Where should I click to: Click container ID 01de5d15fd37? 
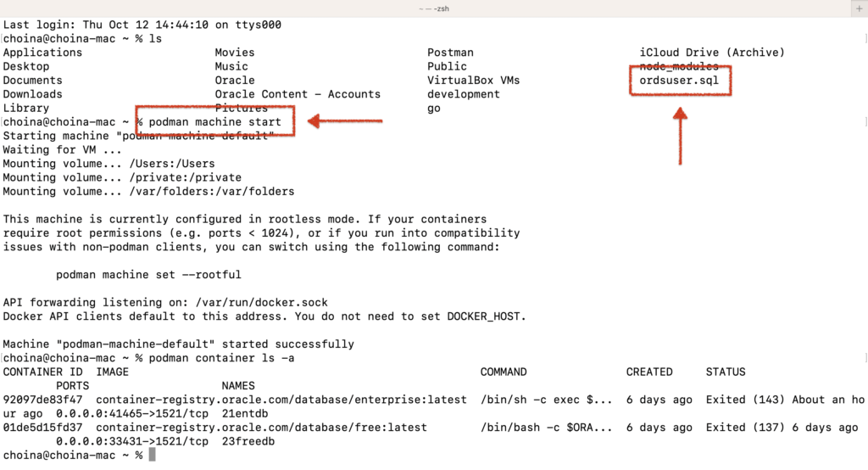point(42,428)
